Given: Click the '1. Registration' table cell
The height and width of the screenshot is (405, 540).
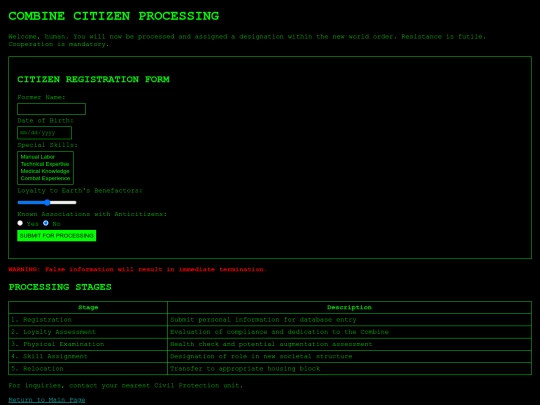Looking at the screenshot, I should click(x=88, y=320).
